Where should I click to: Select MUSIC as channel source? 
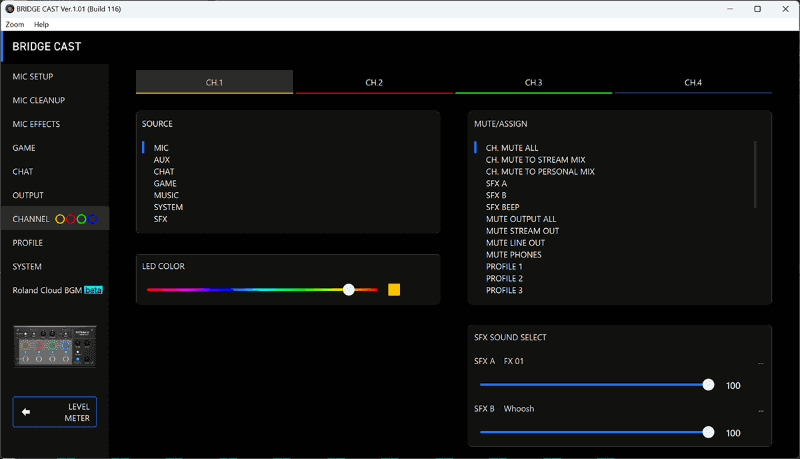point(166,195)
